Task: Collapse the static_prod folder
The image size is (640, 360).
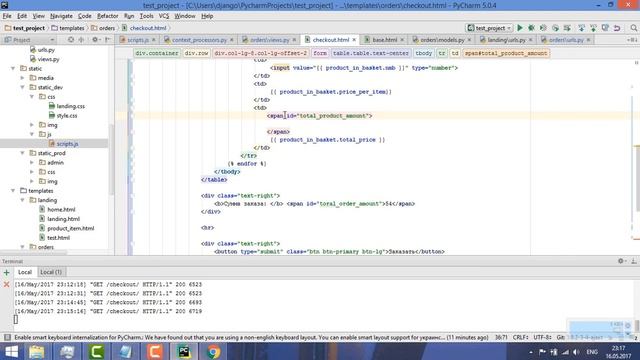Action: click(x=22, y=153)
